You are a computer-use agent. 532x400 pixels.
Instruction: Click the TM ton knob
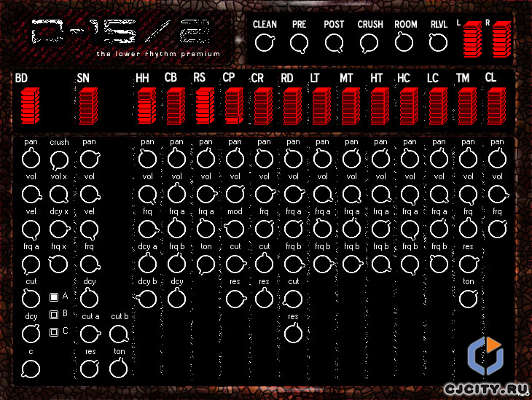[468, 299]
